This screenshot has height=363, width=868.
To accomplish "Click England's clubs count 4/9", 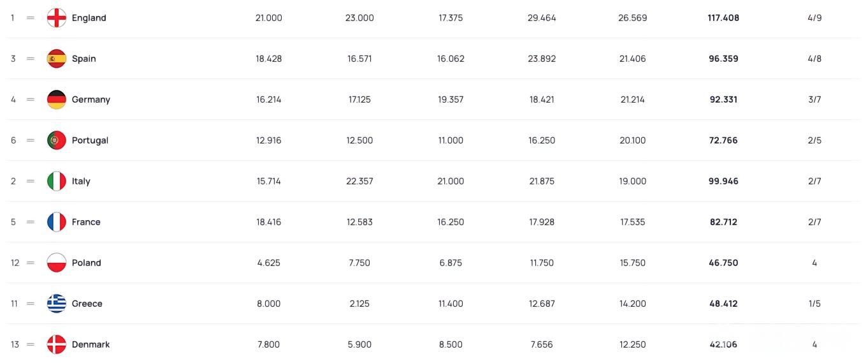I will 814,18.
